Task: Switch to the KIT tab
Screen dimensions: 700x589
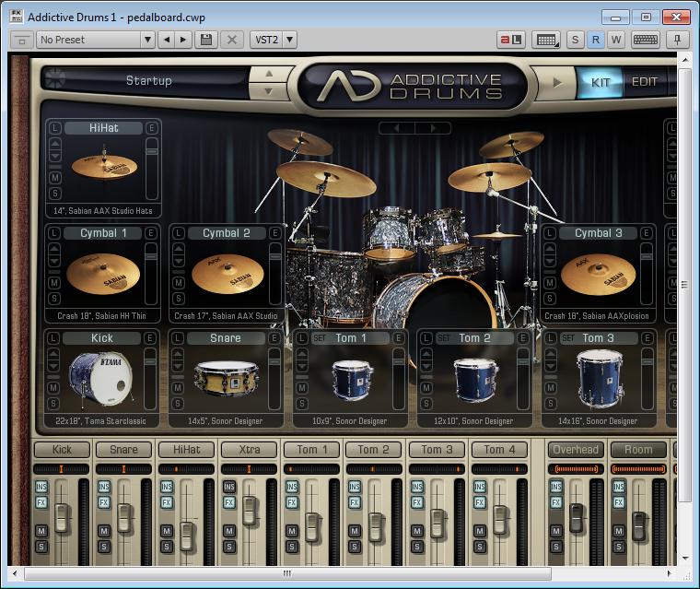Action: tap(600, 83)
